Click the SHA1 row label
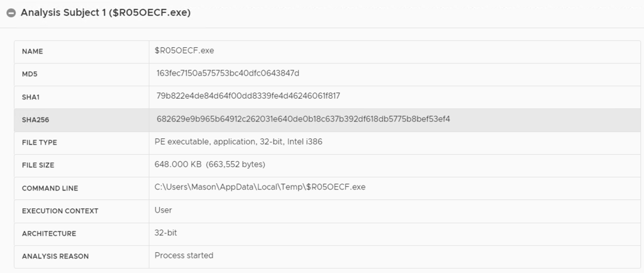The image size is (644, 273). (31, 97)
